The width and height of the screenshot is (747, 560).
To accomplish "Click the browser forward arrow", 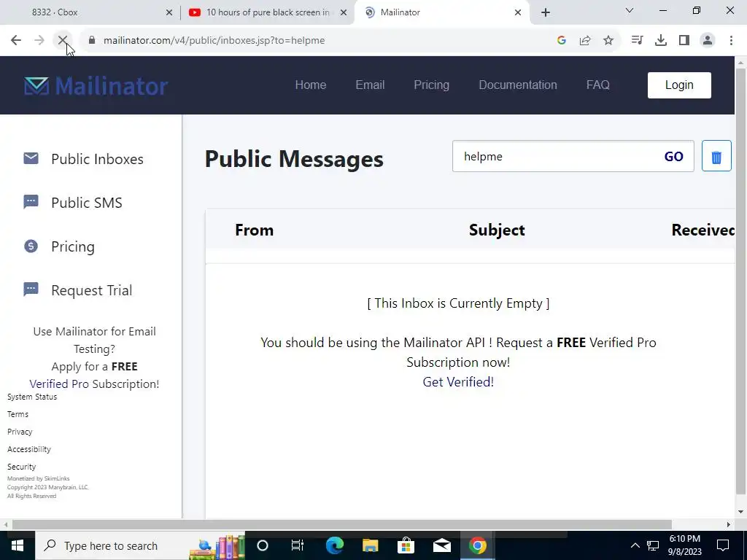I will (x=39, y=41).
